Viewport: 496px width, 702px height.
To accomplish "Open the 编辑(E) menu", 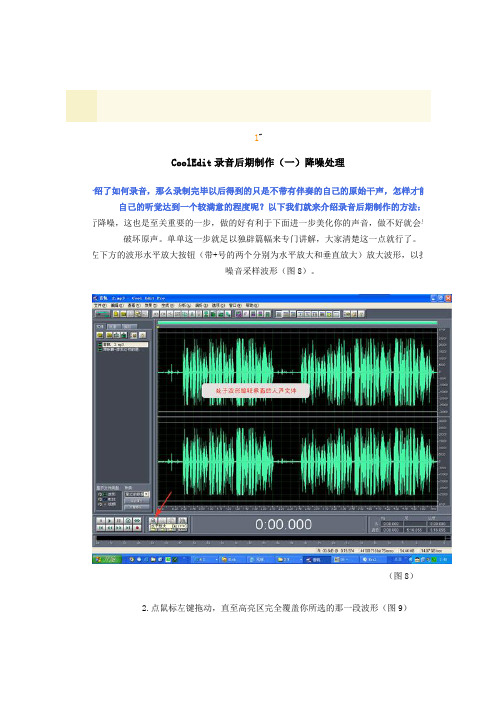I will click(x=117, y=305).
